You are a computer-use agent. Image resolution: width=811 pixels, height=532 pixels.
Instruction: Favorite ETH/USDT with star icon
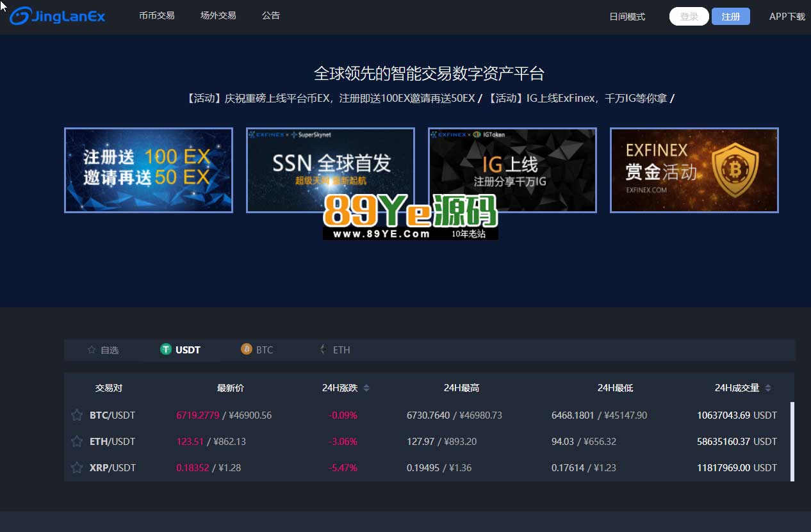tap(77, 441)
